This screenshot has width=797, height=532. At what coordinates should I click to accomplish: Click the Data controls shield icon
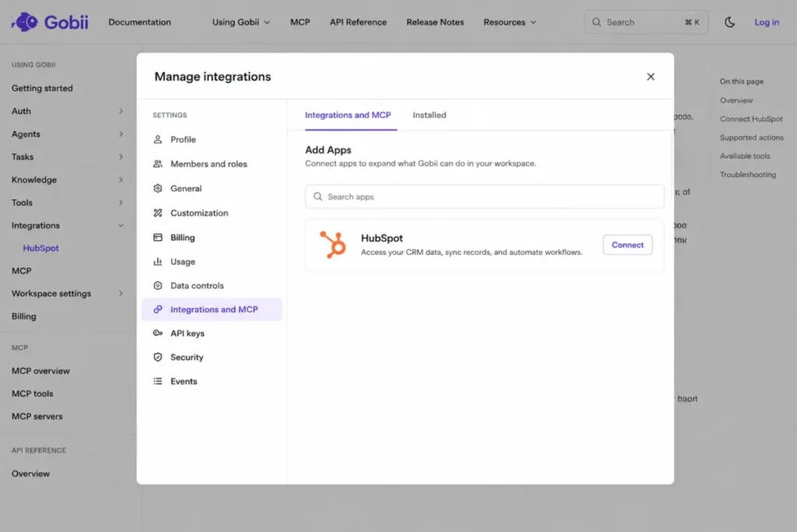pos(157,285)
